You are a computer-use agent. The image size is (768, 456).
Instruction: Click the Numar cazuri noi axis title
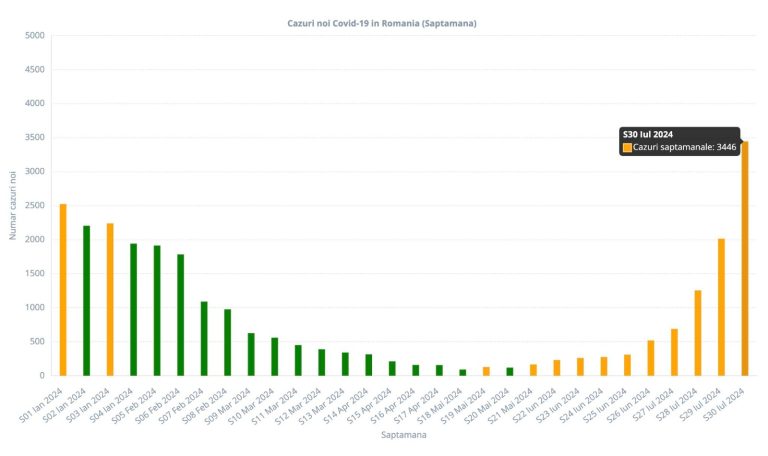(13, 205)
